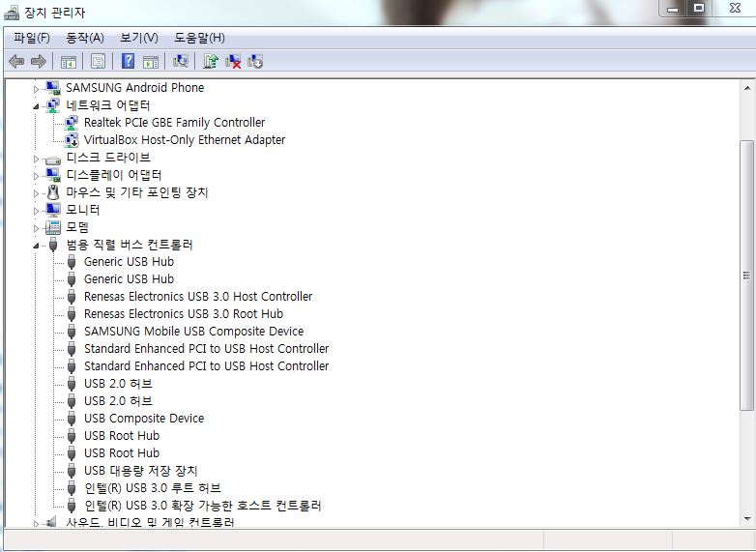Click the VirtualBox Host-Only Ethernet Adapter icon
This screenshot has height=552, width=756.
point(72,140)
